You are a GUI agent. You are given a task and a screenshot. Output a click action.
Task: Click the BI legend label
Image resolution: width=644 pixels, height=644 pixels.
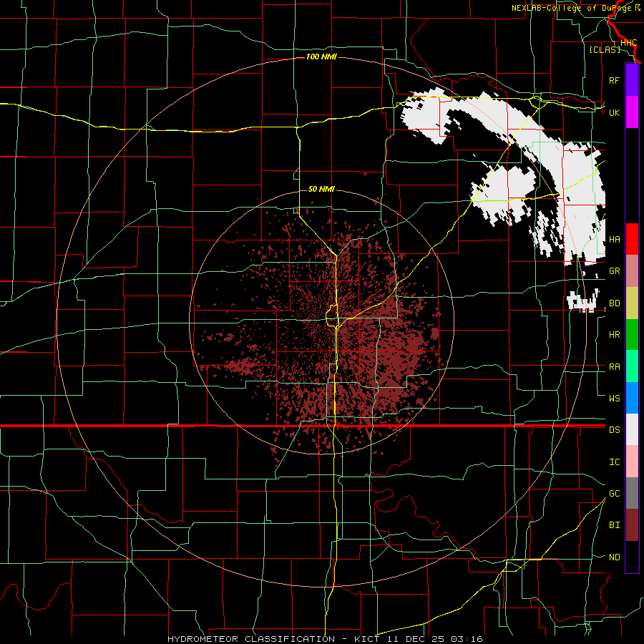(x=614, y=525)
